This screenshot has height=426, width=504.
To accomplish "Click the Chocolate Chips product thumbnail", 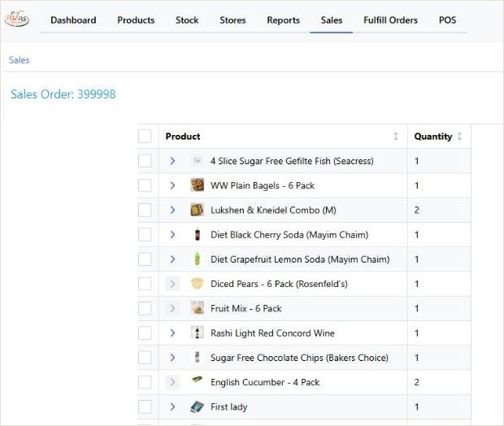I will (x=198, y=357).
